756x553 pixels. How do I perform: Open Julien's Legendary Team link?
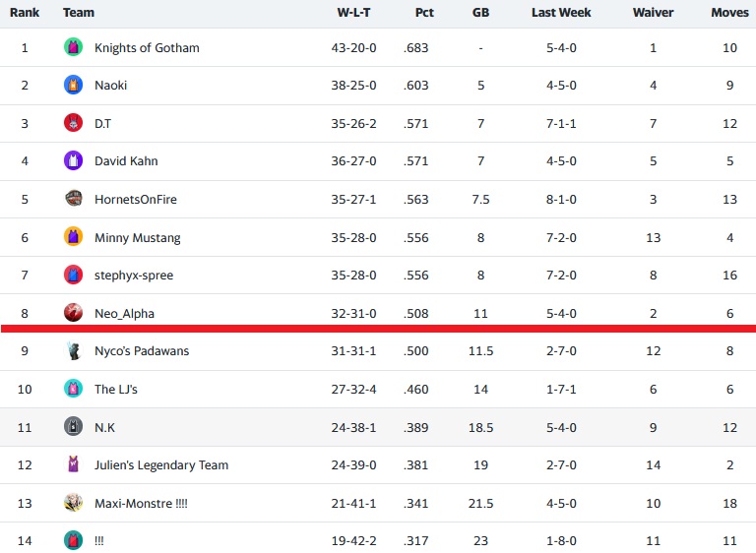160,465
